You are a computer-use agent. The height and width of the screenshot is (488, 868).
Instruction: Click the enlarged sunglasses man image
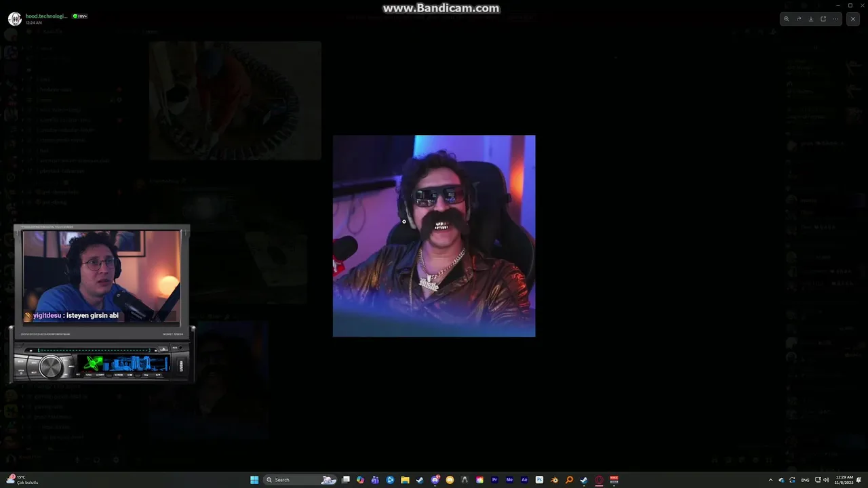click(434, 236)
